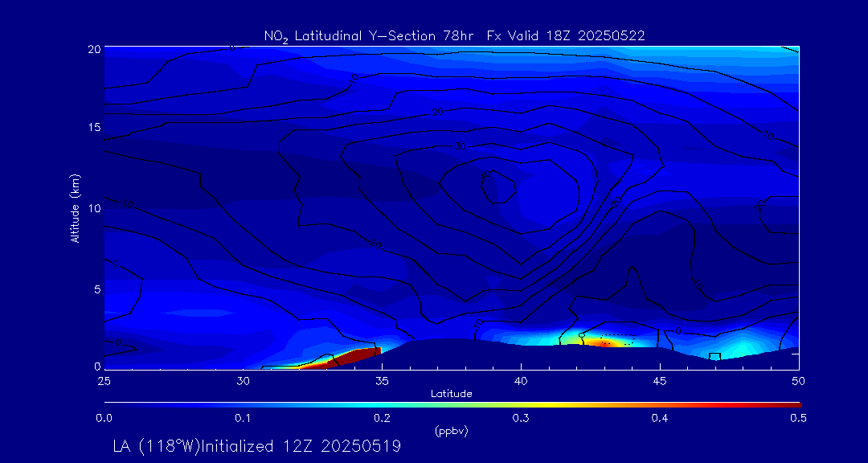Click the latitude tick label 45
Viewport: 868px width, 463px height.
[660, 381]
